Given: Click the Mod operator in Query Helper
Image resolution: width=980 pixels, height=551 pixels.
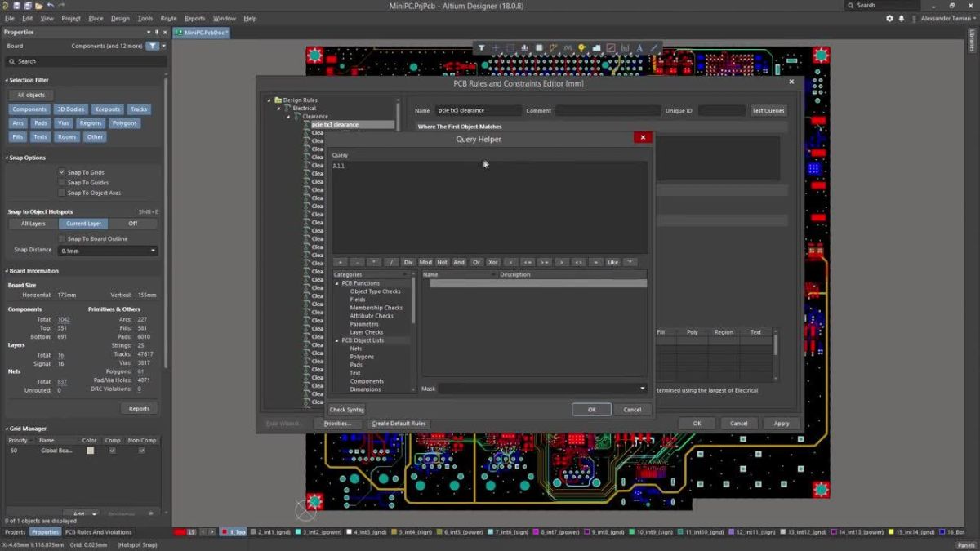Looking at the screenshot, I should (x=425, y=262).
